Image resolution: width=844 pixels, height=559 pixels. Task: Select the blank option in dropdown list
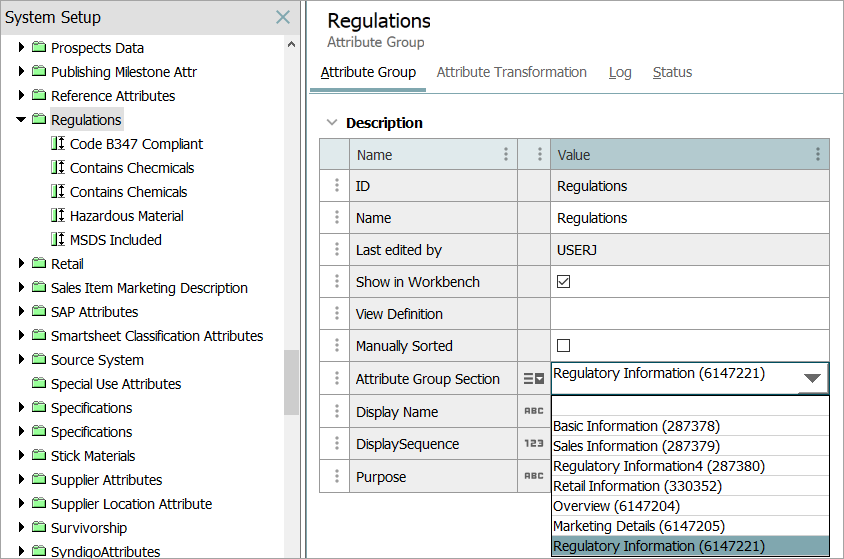(x=691, y=406)
